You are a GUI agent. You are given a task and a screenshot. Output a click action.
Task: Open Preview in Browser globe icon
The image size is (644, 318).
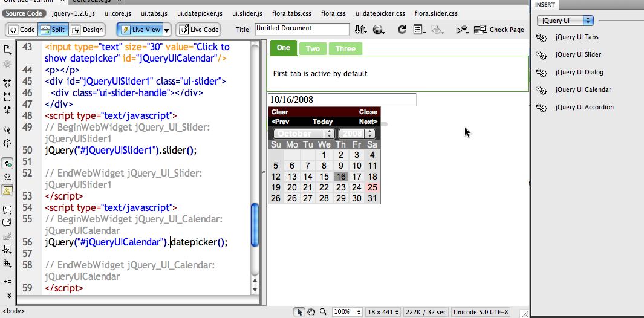[379, 29]
